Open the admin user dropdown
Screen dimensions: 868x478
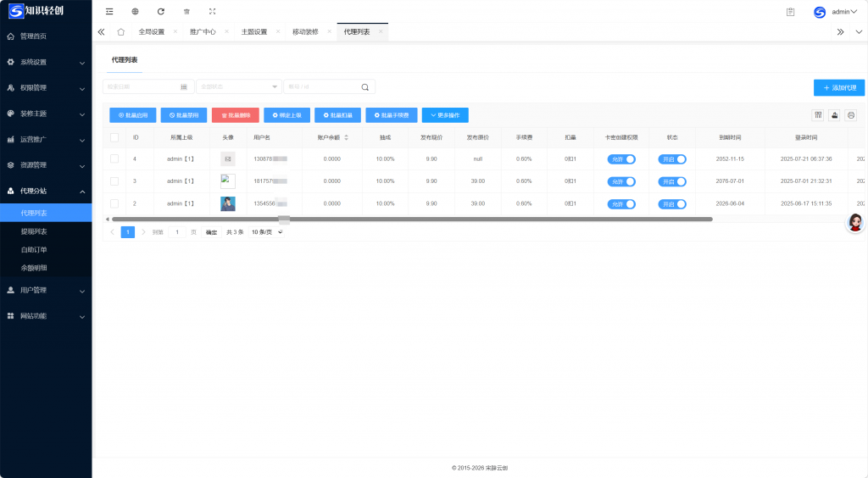click(844, 12)
